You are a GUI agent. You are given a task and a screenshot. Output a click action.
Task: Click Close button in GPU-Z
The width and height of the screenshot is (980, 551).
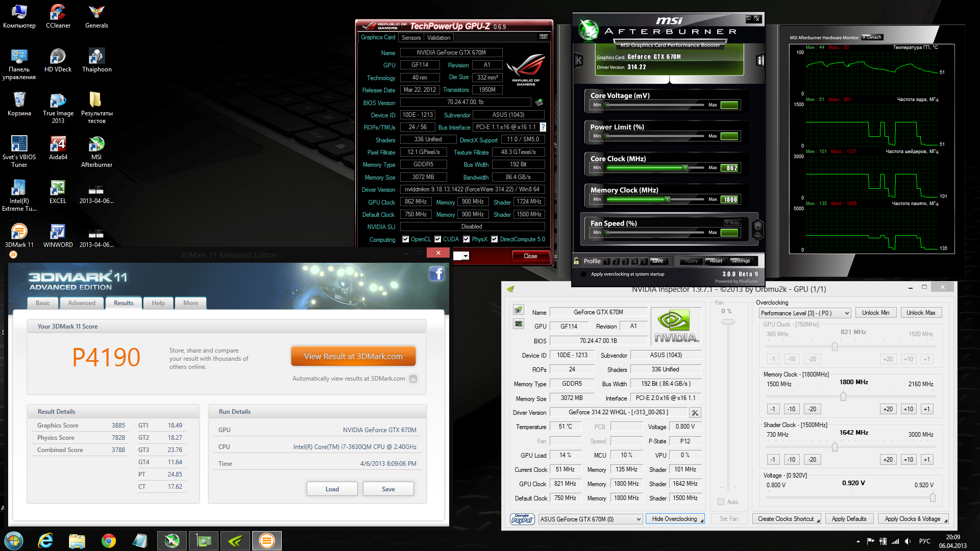(x=530, y=256)
